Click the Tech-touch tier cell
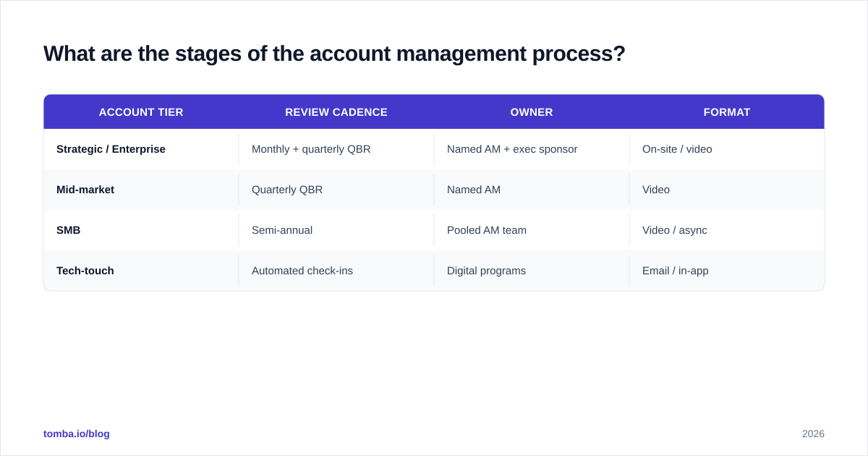 [141, 271]
